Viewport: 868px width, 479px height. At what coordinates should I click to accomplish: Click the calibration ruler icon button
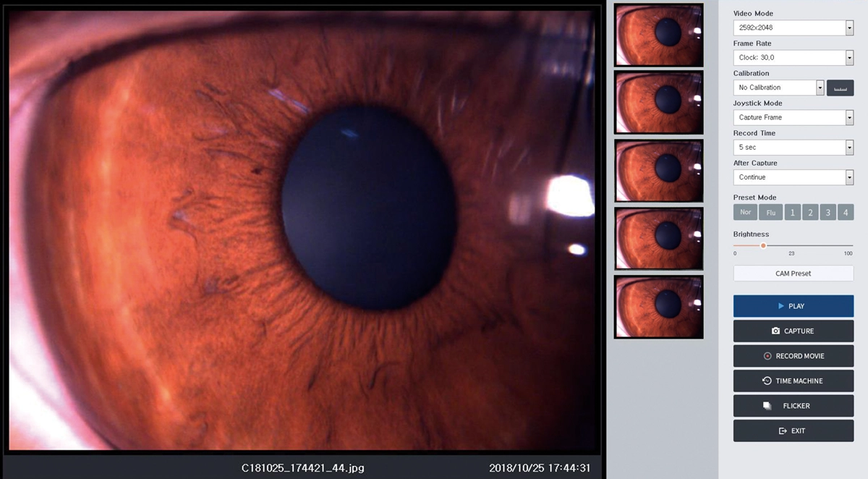pyautogui.click(x=840, y=88)
